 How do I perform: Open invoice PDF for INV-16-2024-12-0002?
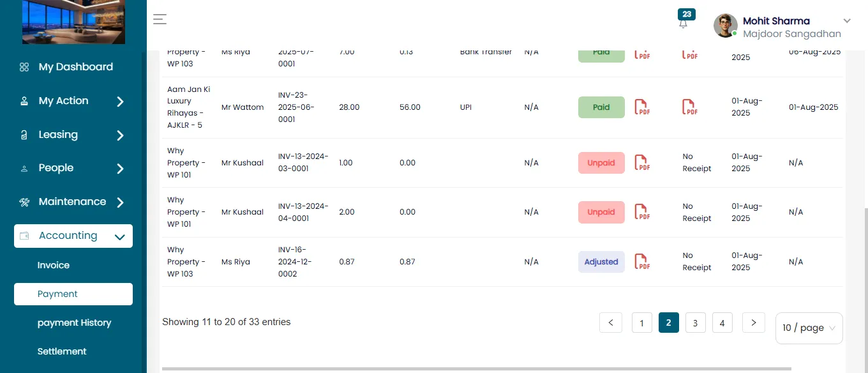(x=642, y=262)
